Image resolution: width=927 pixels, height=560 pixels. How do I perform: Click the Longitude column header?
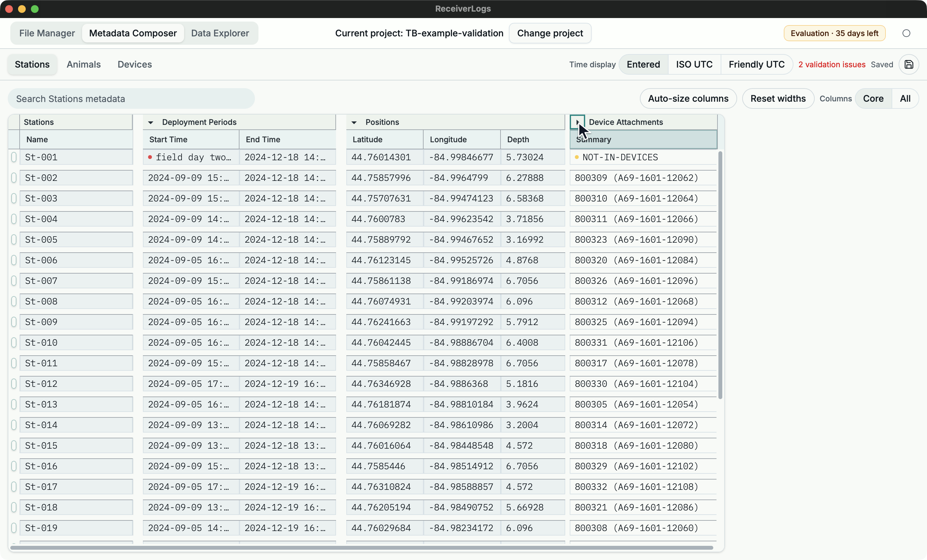tap(462, 140)
